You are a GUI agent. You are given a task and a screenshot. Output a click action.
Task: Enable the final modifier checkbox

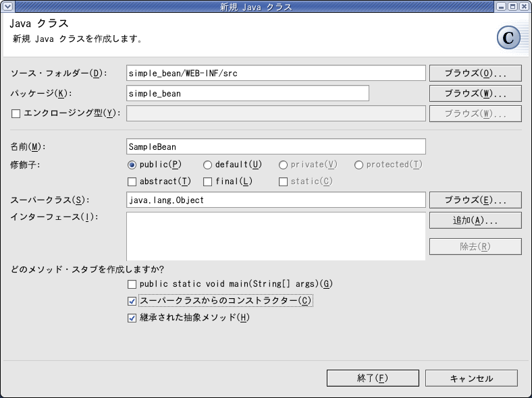(207, 182)
